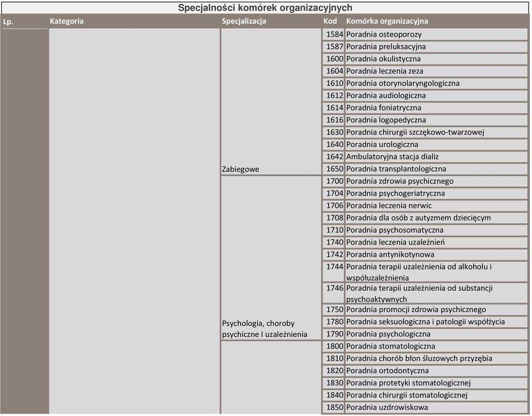This screenshot has height=416, width=532.
Task: Select the 'Kategoria' column header
Action: pos(66,21)
